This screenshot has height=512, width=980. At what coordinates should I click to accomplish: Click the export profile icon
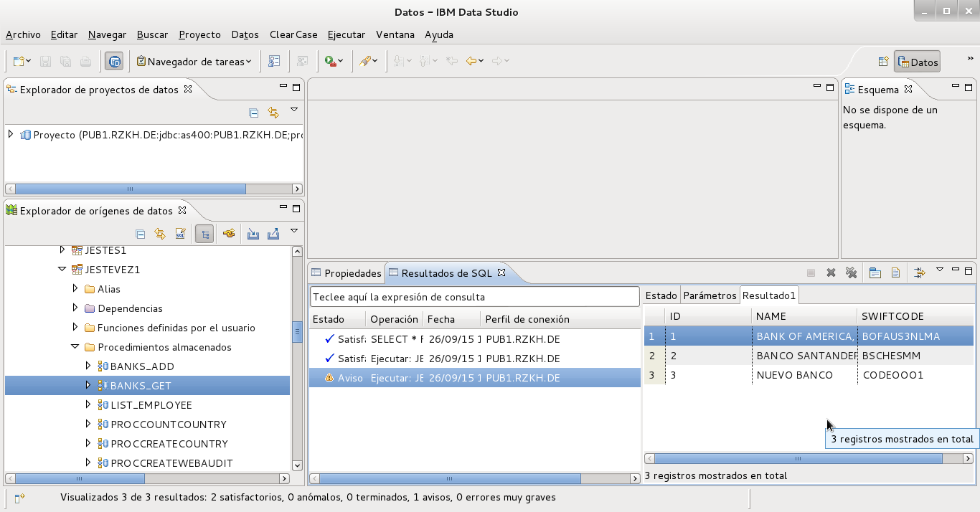273,234
